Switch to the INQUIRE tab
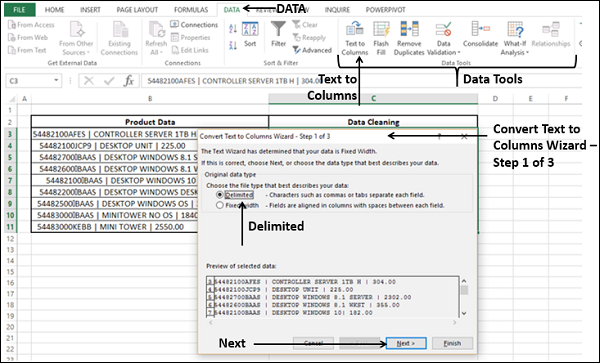Screen dimensions: 600x363 [338, 10]
